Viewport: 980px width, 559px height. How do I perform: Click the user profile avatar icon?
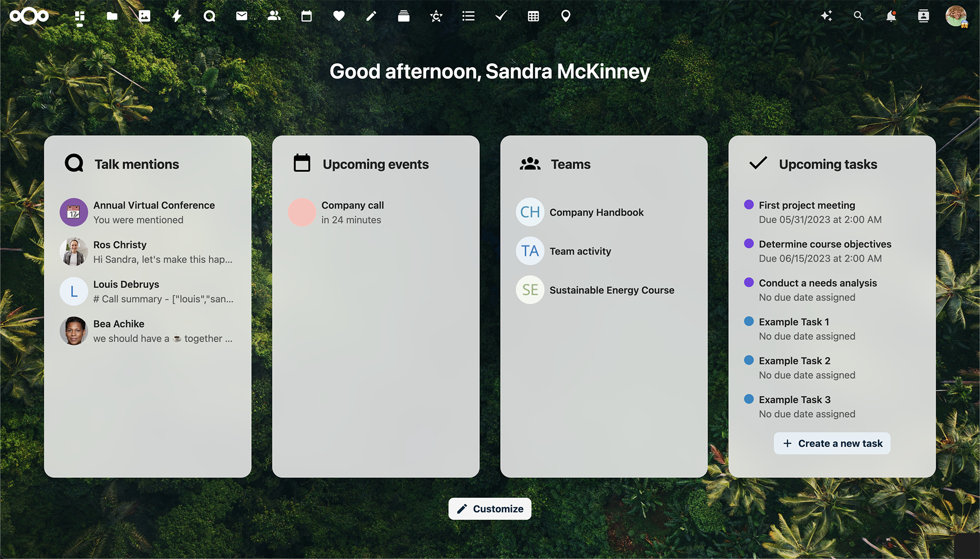pos(958,15)
